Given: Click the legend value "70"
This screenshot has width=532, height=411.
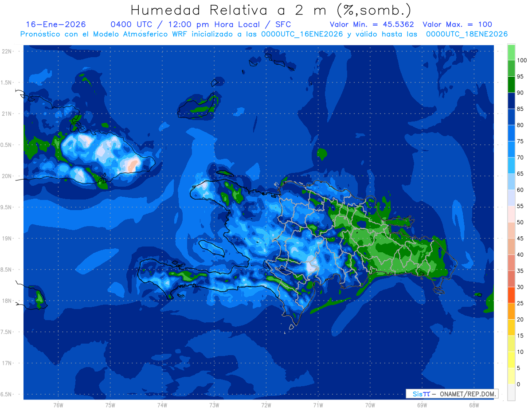Looking at the screenshot, I should tap(520, 157).
